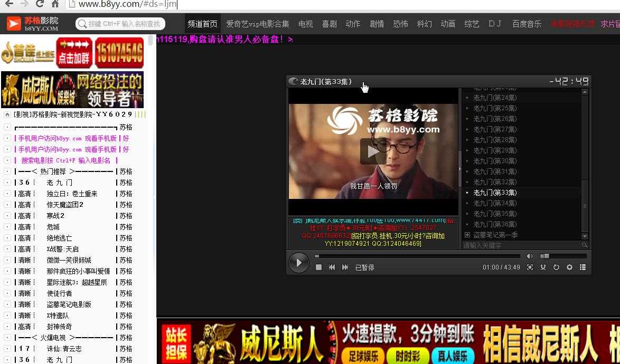Click tree node box beside 使徒行者

(7, 293)
